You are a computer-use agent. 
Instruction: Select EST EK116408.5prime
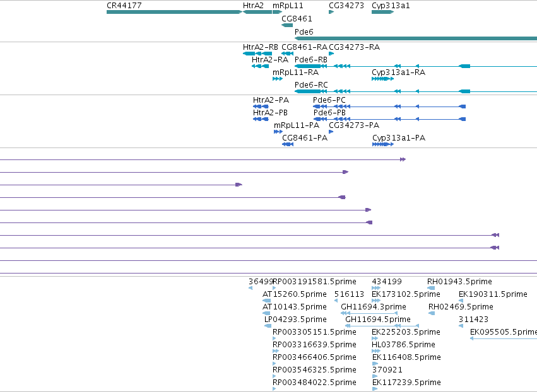pos(406,357)
